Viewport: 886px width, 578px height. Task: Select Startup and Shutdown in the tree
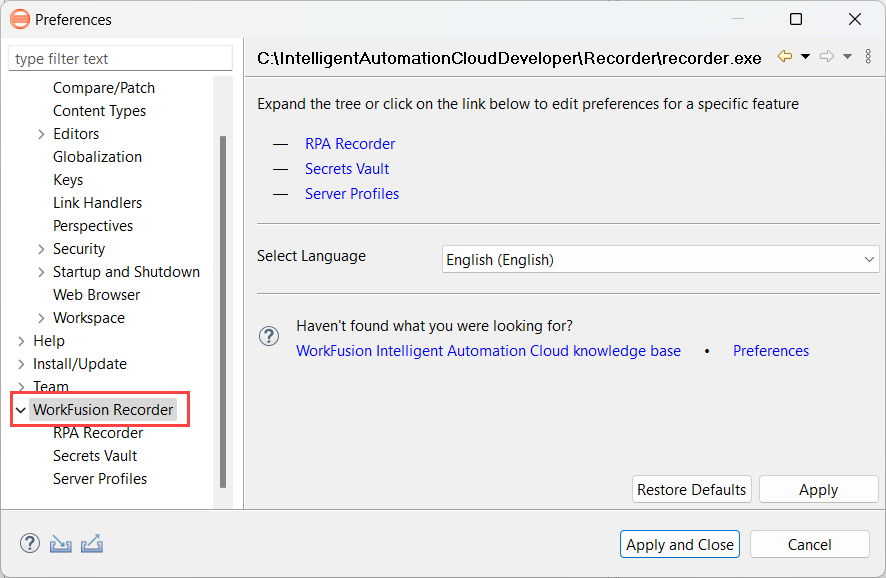pos(126,272)
